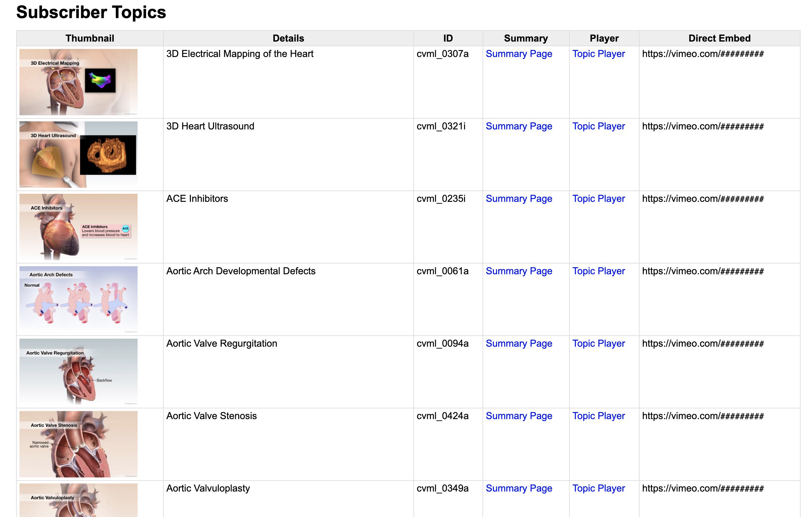Click the Direct Embed column header
Screen dimensions: 812x517
tap(719, 39)
